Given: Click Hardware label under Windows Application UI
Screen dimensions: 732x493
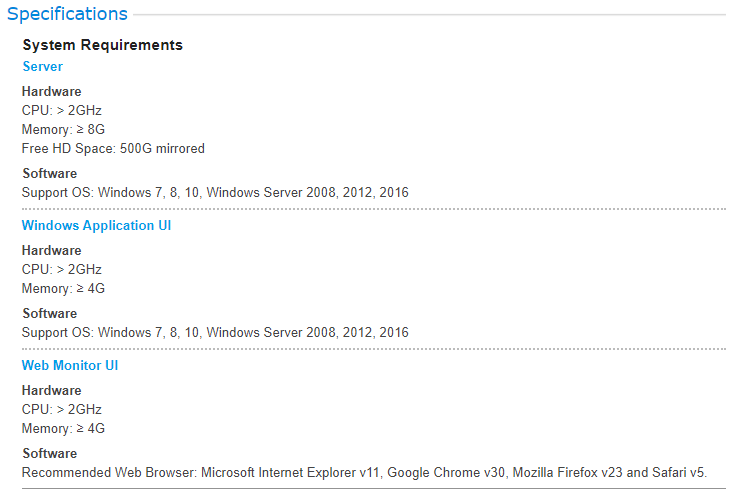Looking at the screenshot, I should tap(52, 250).
